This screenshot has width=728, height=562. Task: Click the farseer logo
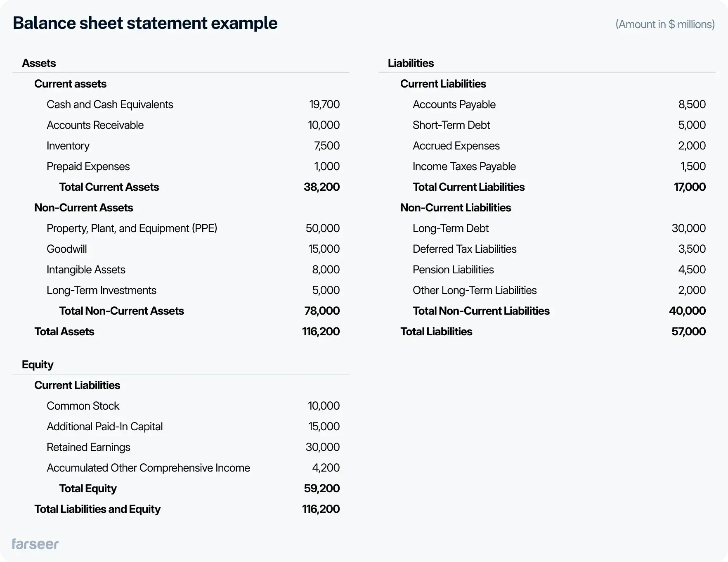35,544
